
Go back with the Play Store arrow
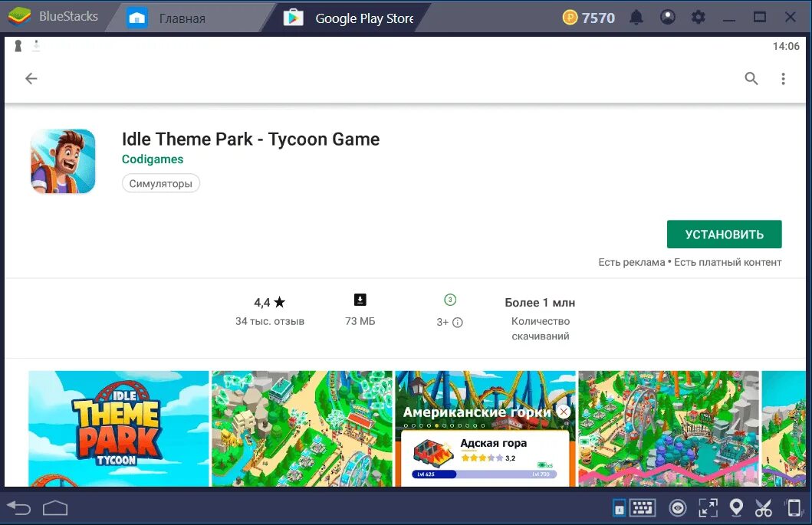point(31,78)
